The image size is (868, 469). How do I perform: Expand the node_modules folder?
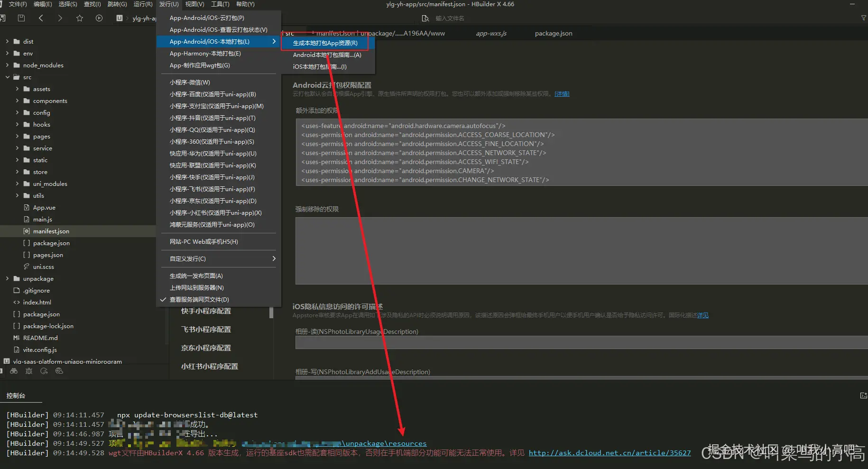tap(7, 65)
